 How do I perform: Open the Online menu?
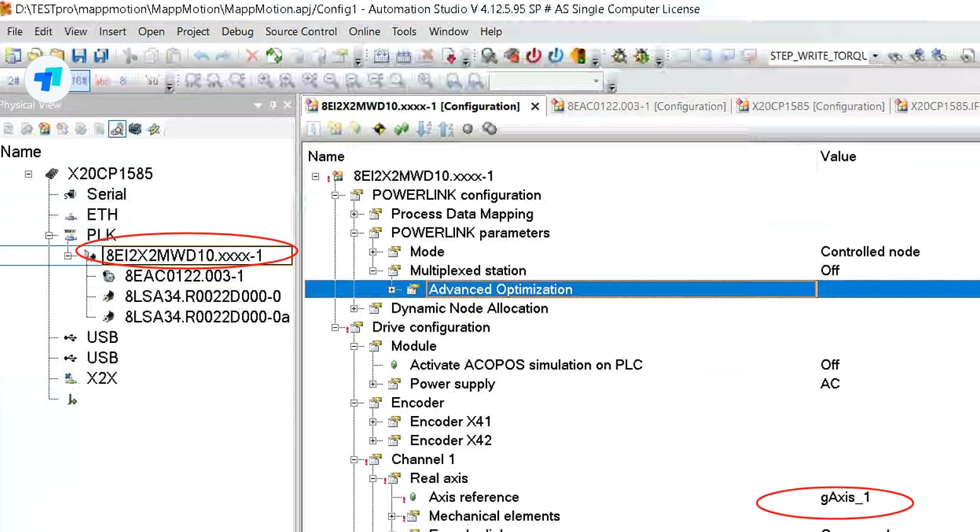click(364, 32)
